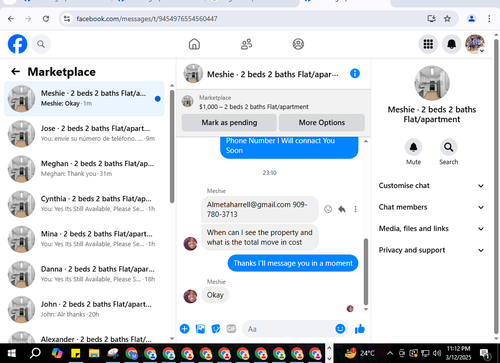The height and width of the screenshot is (363, 500).
Task: Click the chat messages scrollbar
Action: tap(366, 272)
